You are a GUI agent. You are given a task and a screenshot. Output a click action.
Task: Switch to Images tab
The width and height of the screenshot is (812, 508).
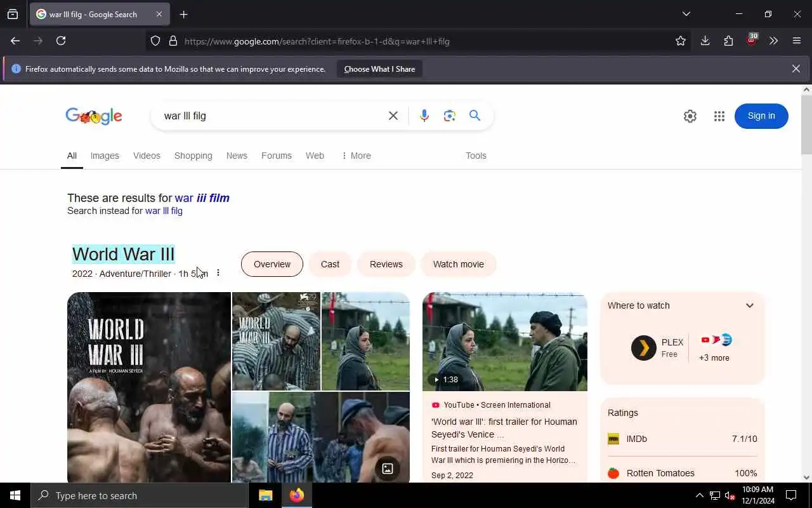[105, 156]
